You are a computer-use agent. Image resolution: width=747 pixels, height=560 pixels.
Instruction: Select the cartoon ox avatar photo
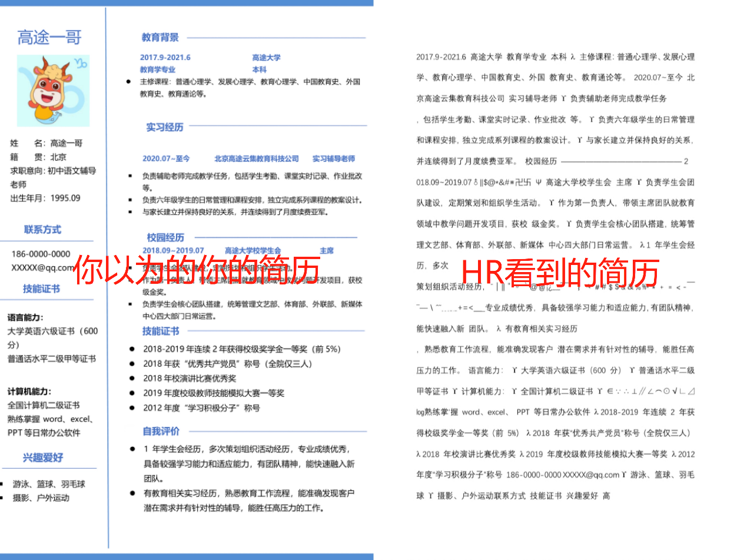(x=54, y=91)
